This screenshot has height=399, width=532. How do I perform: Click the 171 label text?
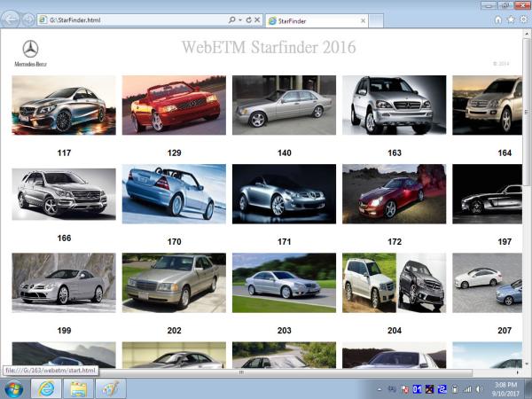pyautogui.click(x=285, y=242)
